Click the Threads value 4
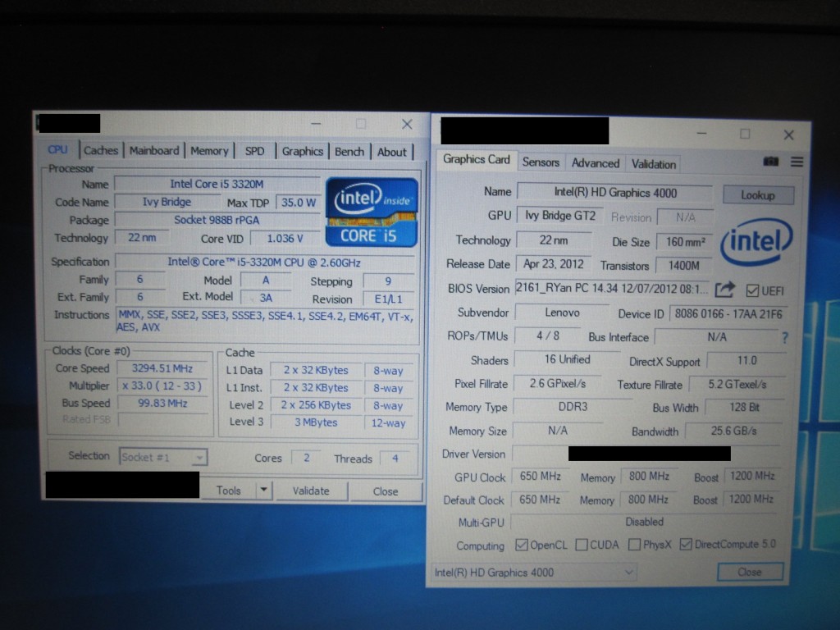840x630 pixels. click(395, 459)
